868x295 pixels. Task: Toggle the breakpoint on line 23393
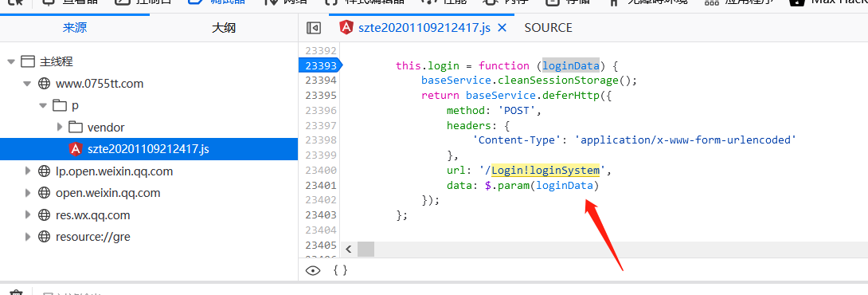click(x=319, y=66)
